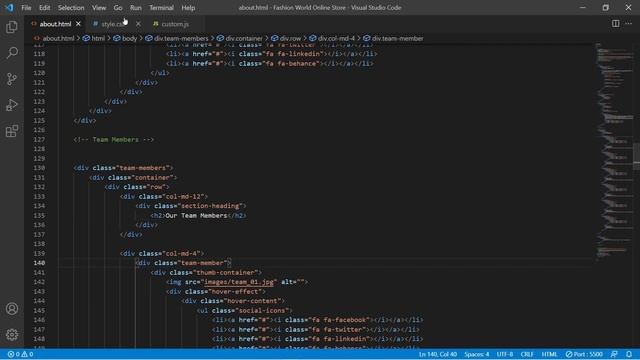Close the style.css tab
The image size is (640, 360).
click(138, 24)
